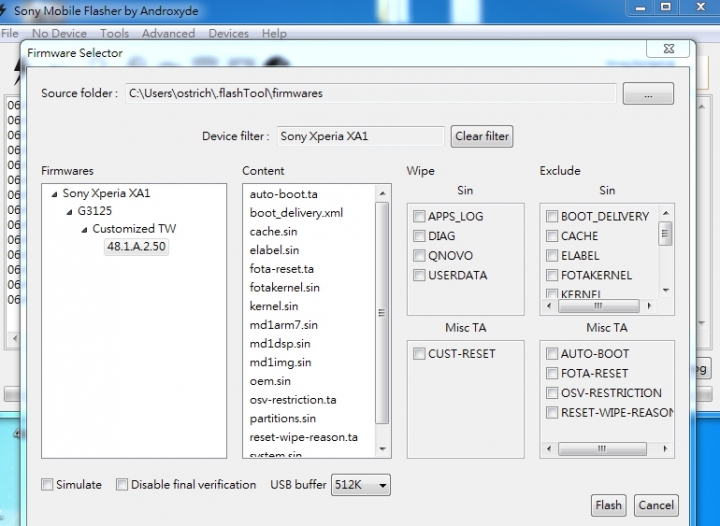
Task: Select boot_delivery.xml in Content list
Action: click(296, 213)
